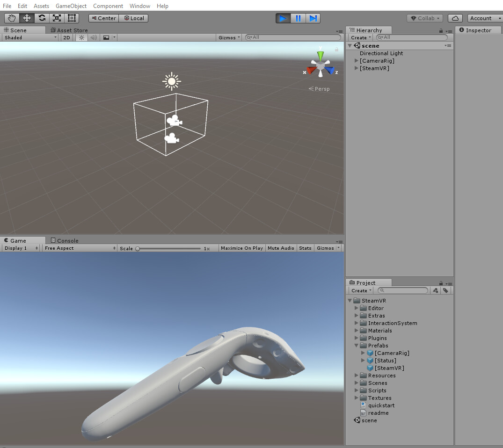Click the Step frame button
The height and width of the screenshot is (448, 503).
click(313, 18)
